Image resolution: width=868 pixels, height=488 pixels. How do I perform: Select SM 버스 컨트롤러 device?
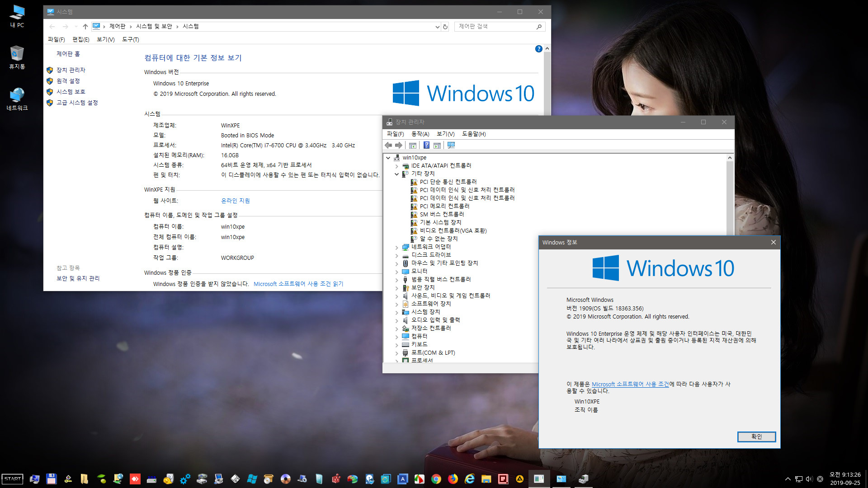click(x=442, y=215)
